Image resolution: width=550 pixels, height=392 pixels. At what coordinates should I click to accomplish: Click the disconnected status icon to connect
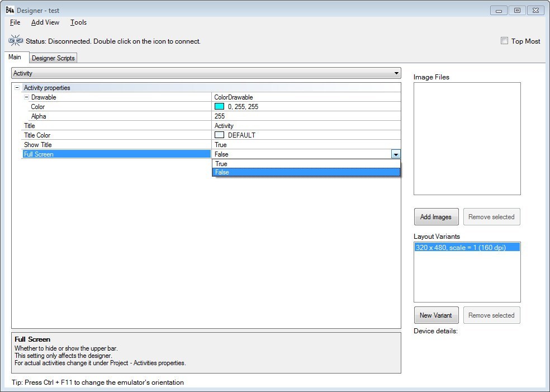pyautogui.click(x=15, y=40)
